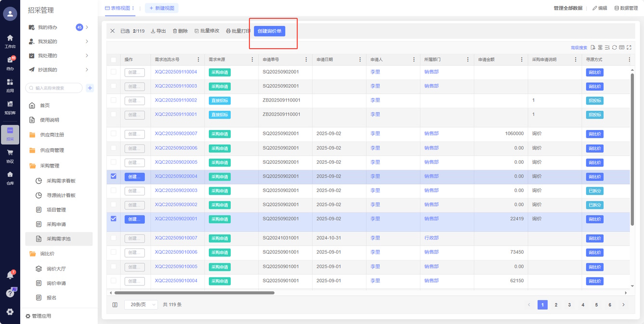Click the 创建询价单 button
Image resolution: width=644 pixels, height=324 pixels.
(270, 31)
